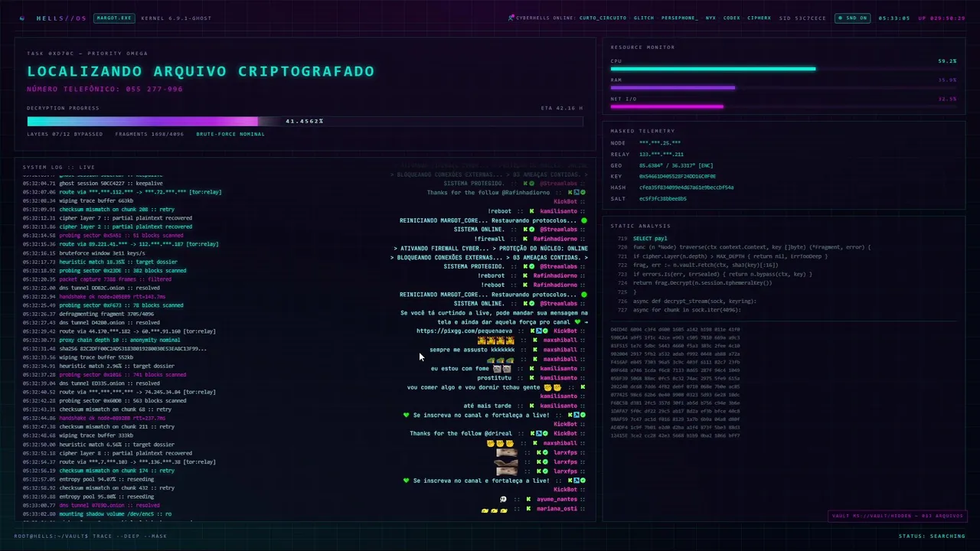Click username mariana_osti in chat

[x=557, y=508]
